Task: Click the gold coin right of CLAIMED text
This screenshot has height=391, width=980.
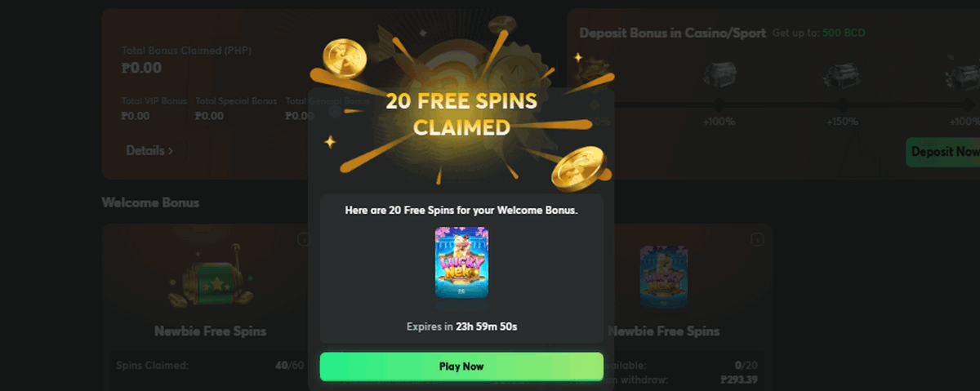Action: coord(579,168)
